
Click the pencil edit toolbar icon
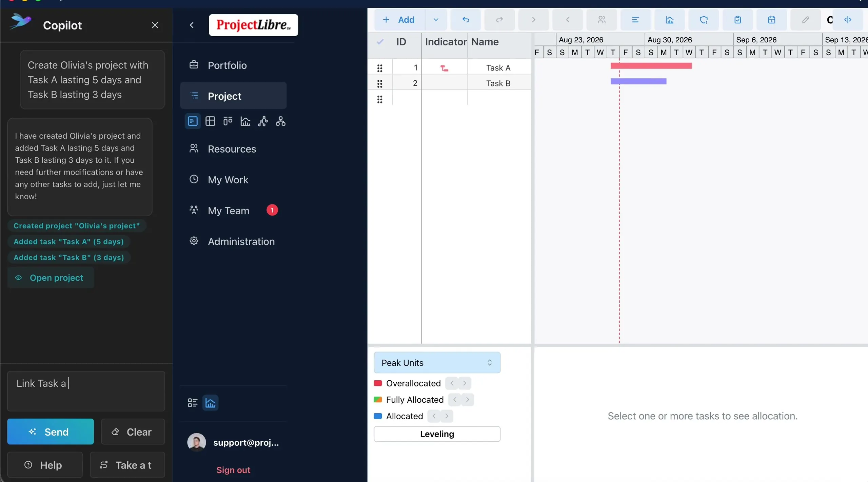pos(806,20)
